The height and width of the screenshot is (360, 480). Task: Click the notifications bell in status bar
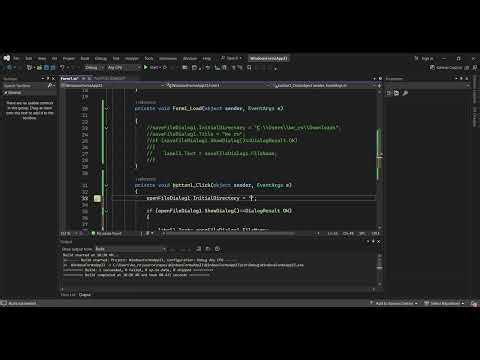coord(474,303)
